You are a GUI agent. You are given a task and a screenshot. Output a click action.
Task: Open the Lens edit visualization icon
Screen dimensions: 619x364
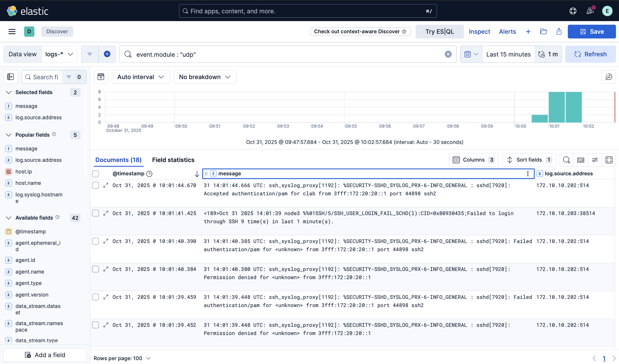tap(608, 77)
